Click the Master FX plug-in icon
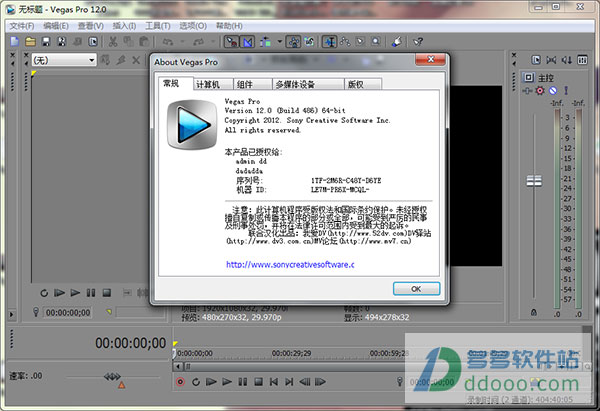600x411 pixels. coord(527,91)
